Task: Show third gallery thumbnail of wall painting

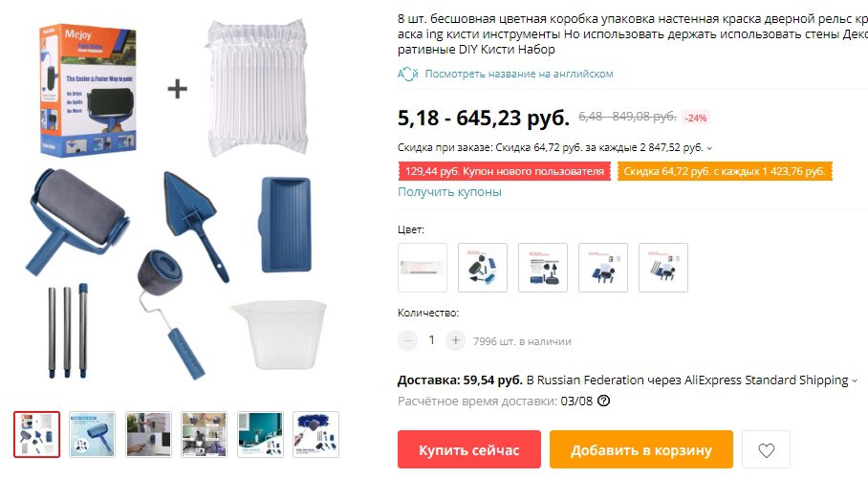Action: pyautogui.click(x=148, y=434)
